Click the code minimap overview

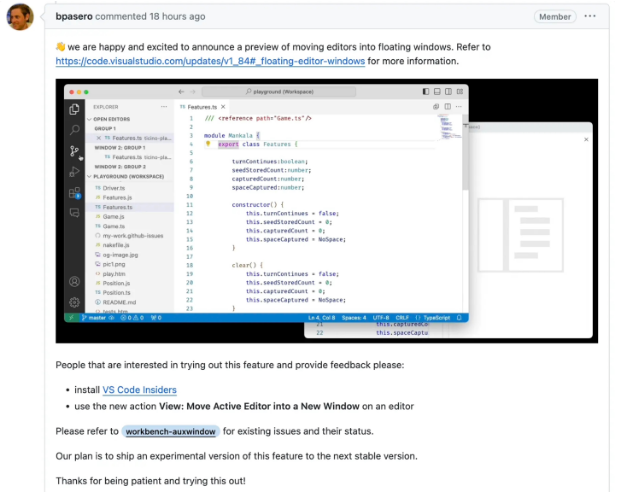448,127
